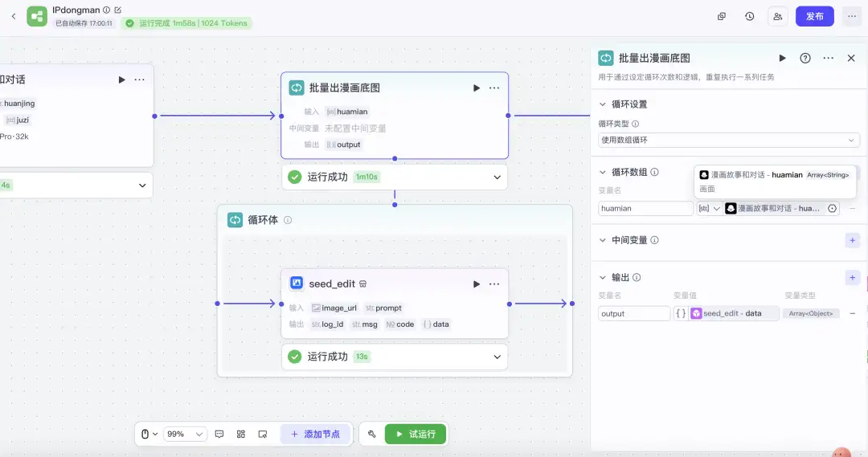Edit the output variable name field
The image size is (868, 457).
[x=634, y=314]
